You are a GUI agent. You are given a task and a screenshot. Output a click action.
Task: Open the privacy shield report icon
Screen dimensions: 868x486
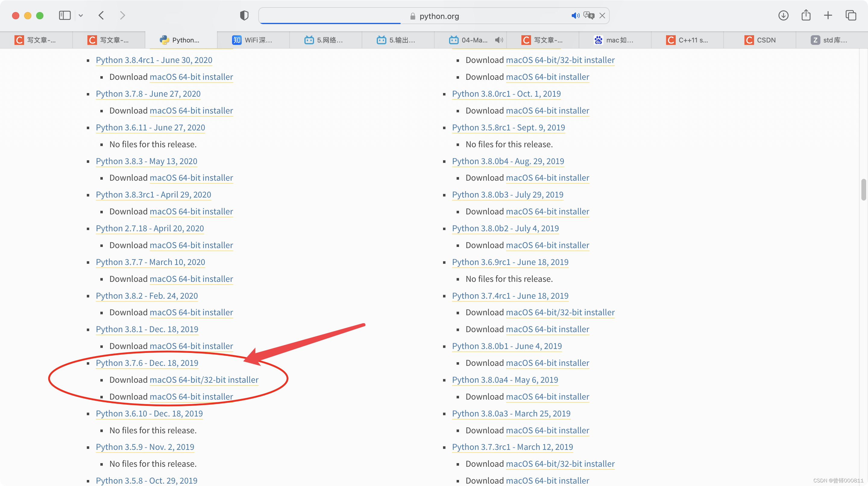click(x=244, y=15)
